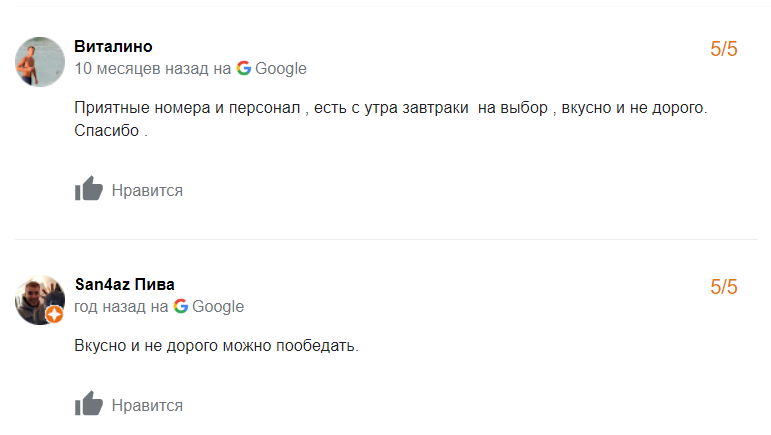Click the Google logo icon in Виталино's review
Image resolution: width=771 pixels, height=435 pixels.
click(x=244, y=69)
